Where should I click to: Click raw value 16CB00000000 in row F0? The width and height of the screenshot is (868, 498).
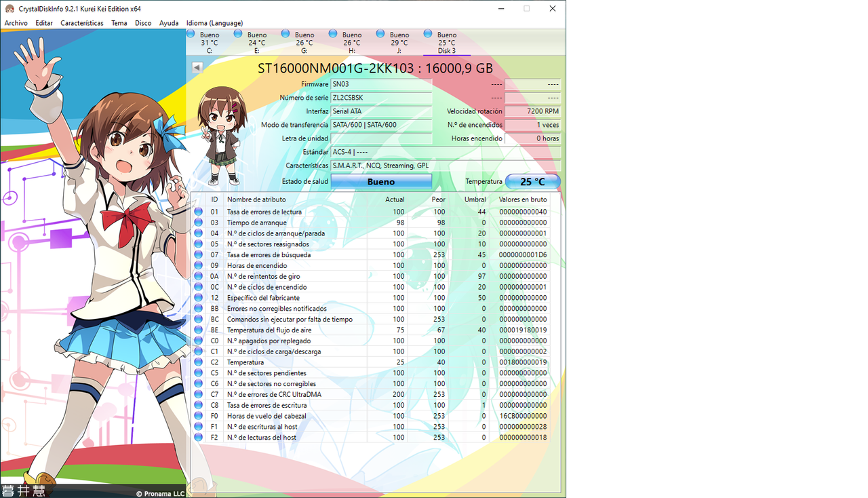tap(523, 416)
